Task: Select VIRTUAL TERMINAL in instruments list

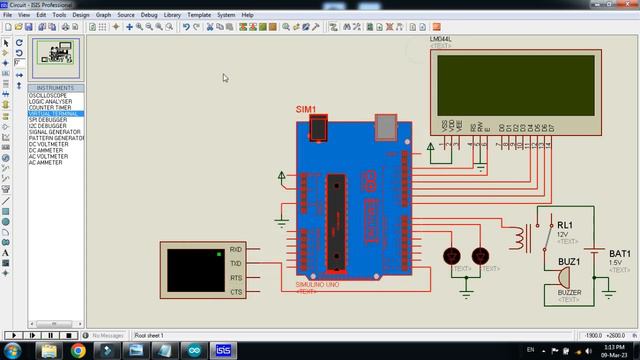Action: [x=56, y=113]
